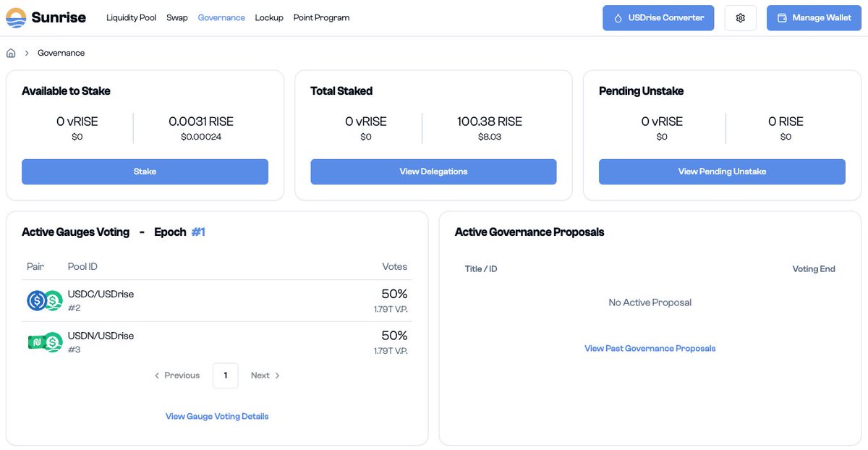Open Manage Wallet

click(x=813, y=18)
